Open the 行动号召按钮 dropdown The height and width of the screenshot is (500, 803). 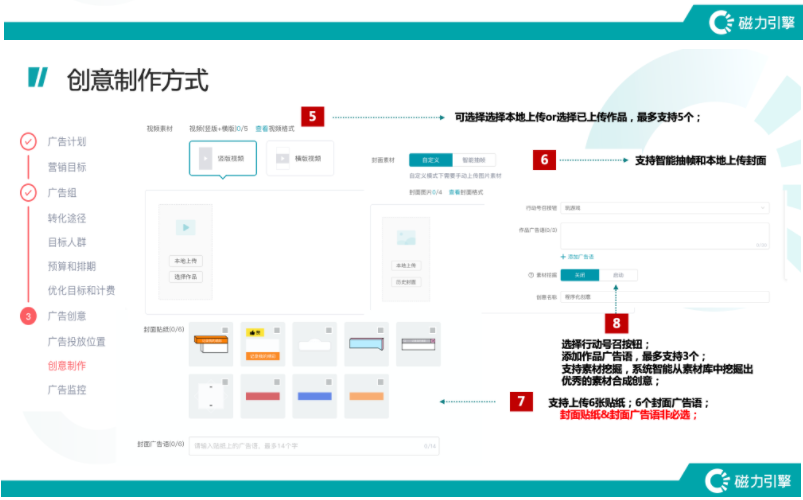[665, 208]
